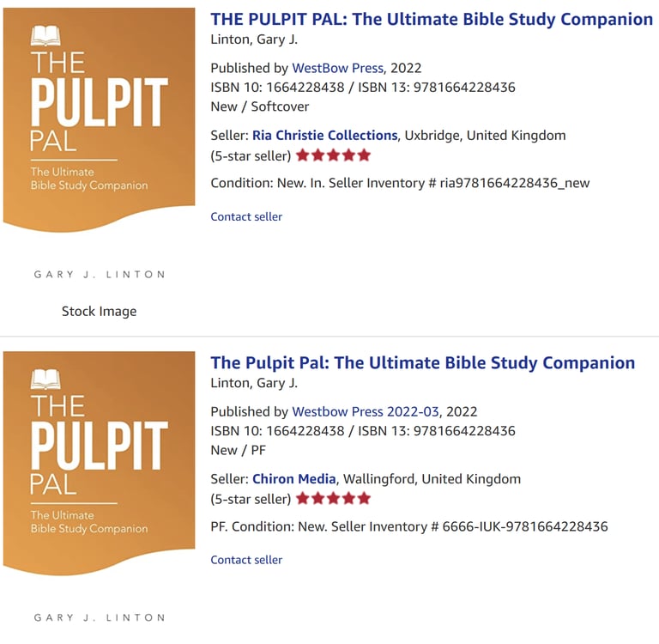Open the mixed-case The Pulpit Pal title link
The height and width of the screenshot is (644, 659).
tap(422, 362)
